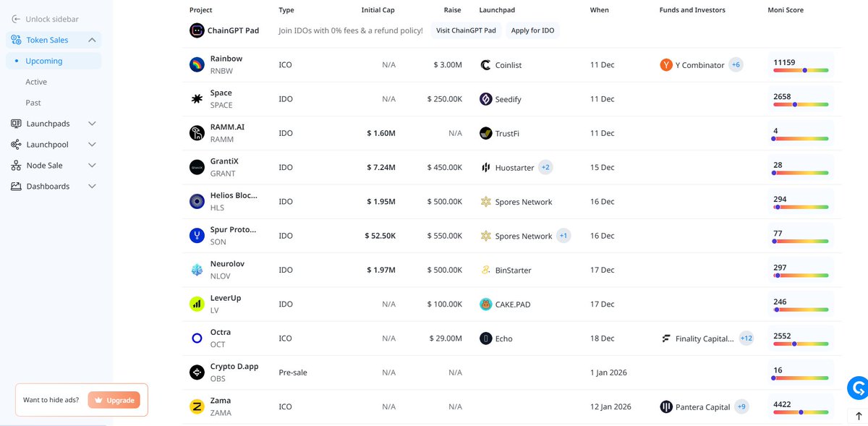This screenshot has height=426, width=868.
Task: Click the Helios Blockchain HLS logo
Action: (x=197, y=202)
